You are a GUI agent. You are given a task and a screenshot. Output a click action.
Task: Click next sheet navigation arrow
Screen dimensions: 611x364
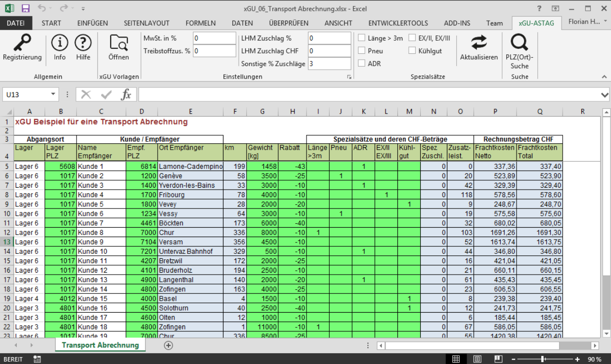click(x=31, y=345)
